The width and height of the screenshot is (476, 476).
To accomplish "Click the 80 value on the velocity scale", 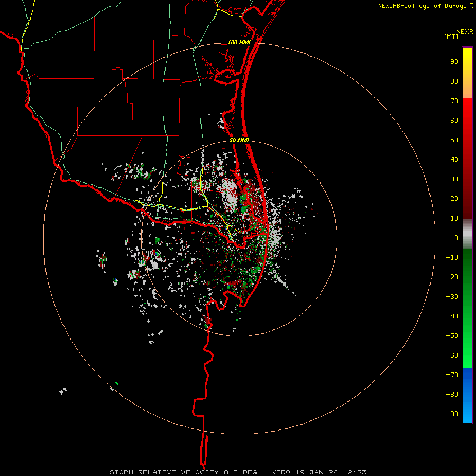I will (454, 81).
